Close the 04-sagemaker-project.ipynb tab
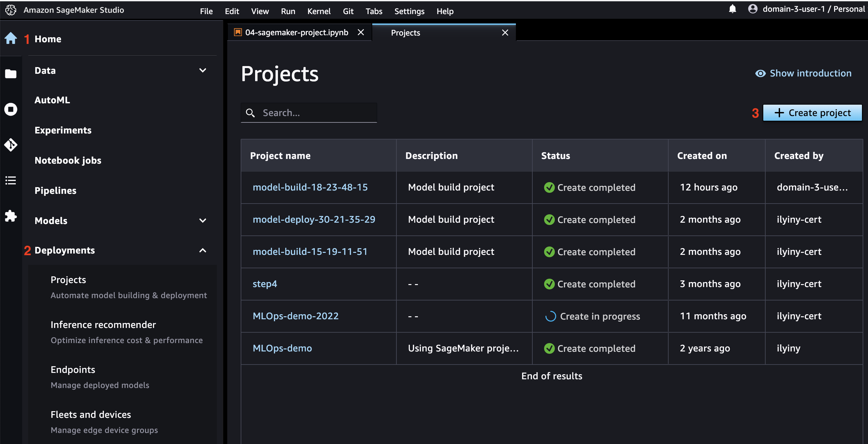The image size is (868, 444). 360,32
